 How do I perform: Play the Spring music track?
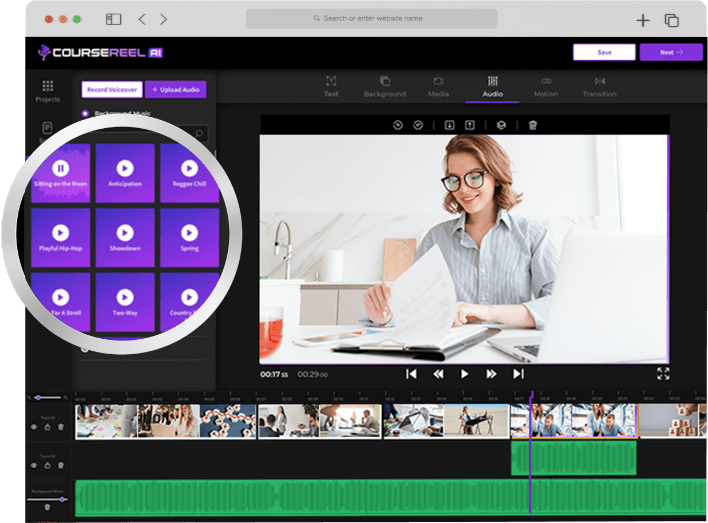(189, 233)
